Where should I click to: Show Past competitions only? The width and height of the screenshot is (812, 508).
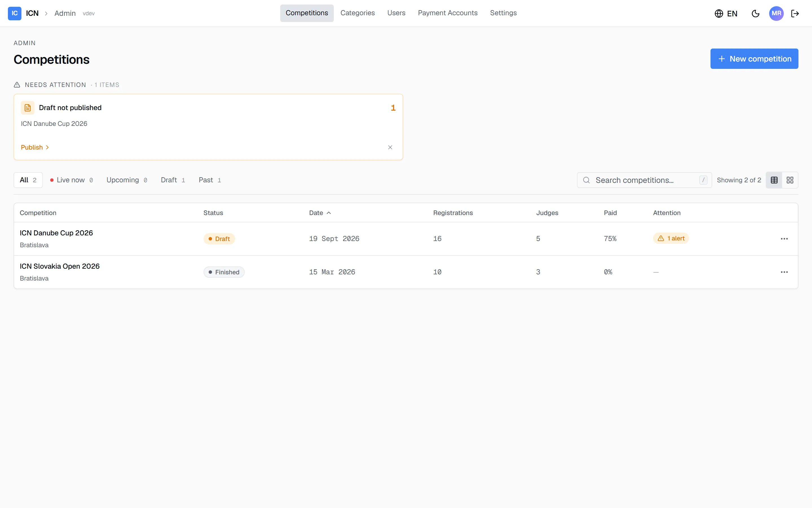[210, 180]
